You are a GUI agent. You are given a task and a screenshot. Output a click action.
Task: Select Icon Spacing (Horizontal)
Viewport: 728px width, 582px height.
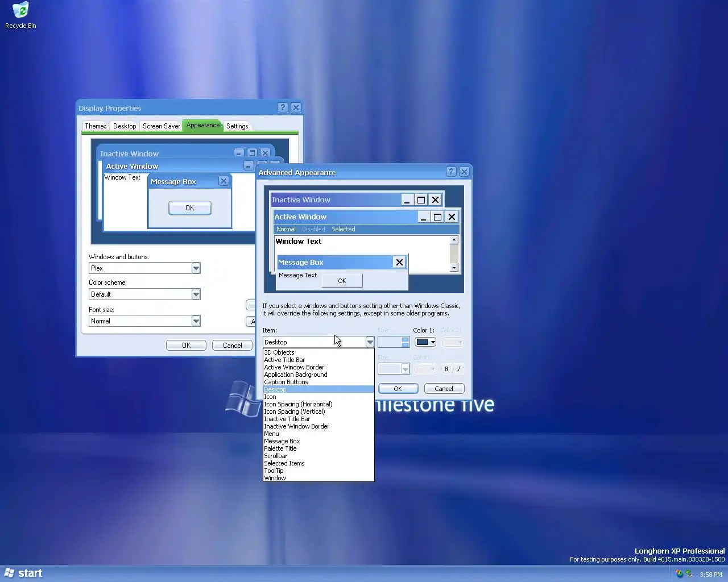318,404
